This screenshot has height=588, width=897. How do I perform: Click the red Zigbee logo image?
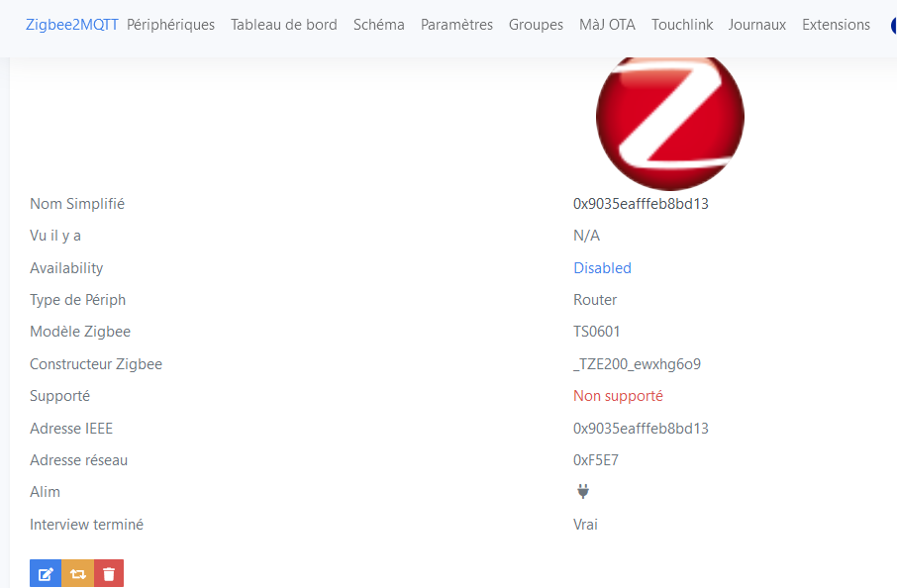pyautogui.click(x=669, y=117)
